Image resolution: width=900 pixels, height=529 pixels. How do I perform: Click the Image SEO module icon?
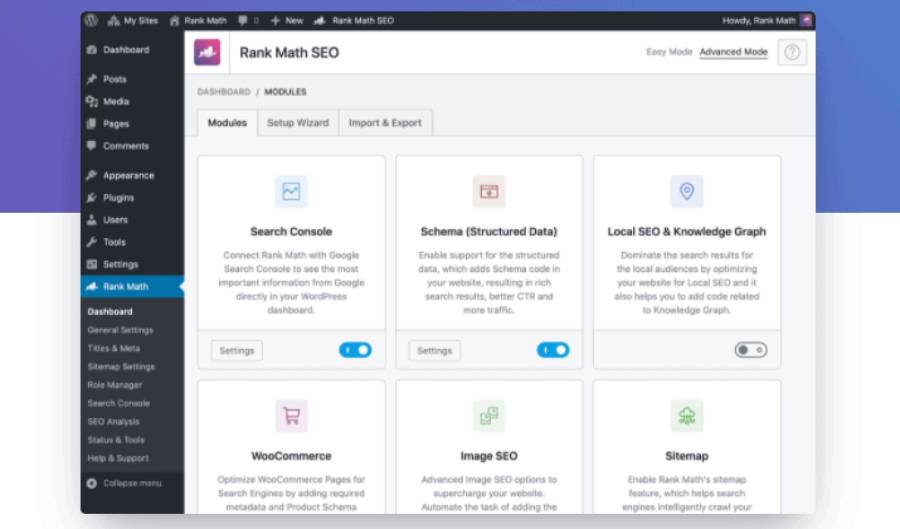[489, 415]
